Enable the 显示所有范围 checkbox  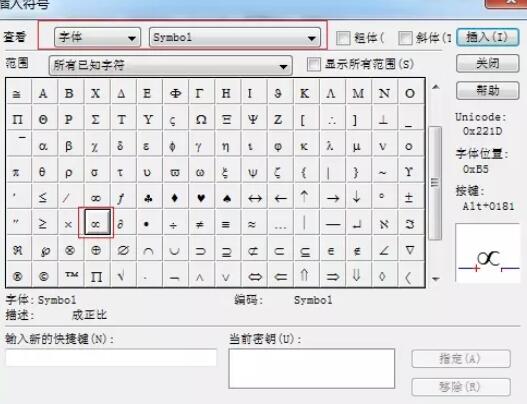314,64
